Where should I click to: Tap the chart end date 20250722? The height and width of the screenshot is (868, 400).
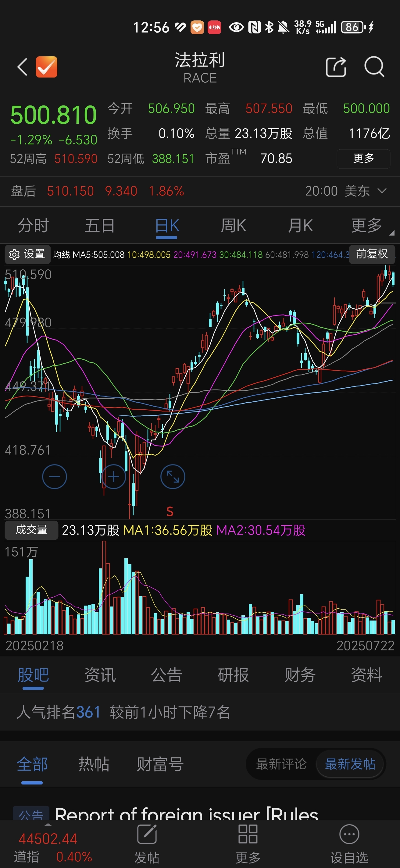click(365, 646)
